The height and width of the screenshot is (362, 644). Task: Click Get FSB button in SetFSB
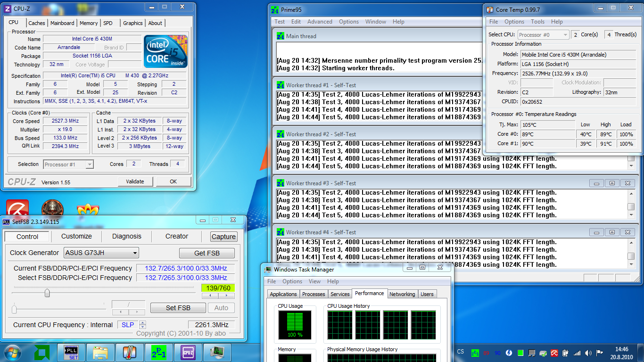206,253
